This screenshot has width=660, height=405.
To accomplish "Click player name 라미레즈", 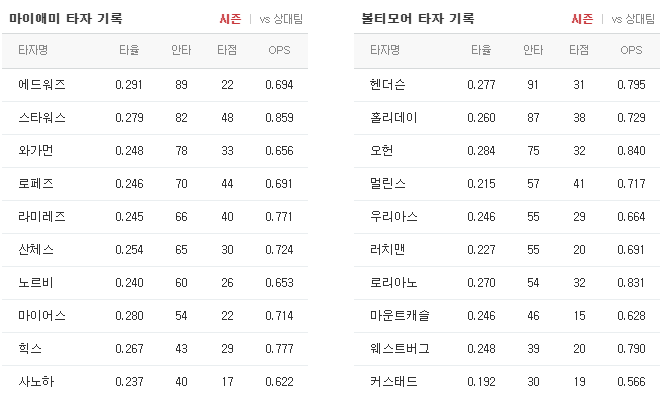I will click(42, 216).
